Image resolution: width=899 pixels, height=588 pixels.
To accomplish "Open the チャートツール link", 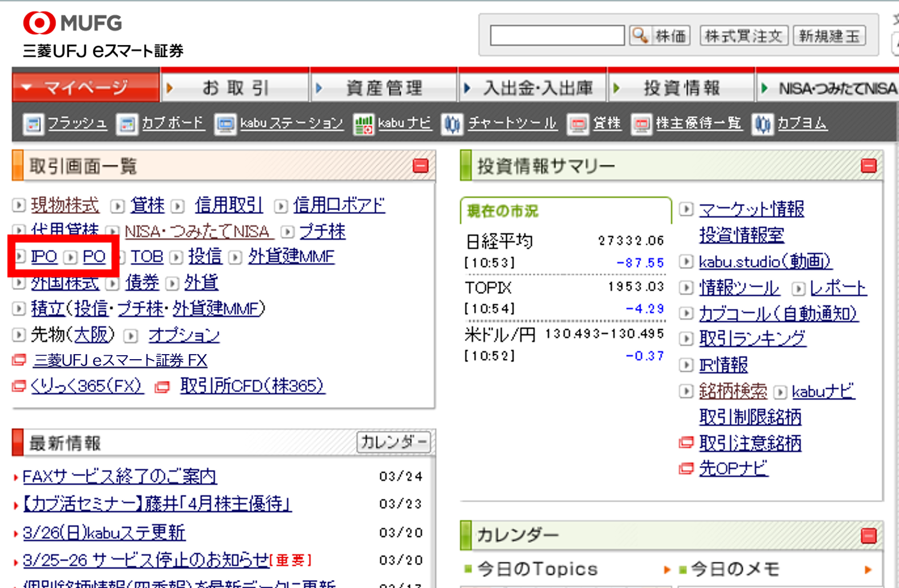I will 512,123.
